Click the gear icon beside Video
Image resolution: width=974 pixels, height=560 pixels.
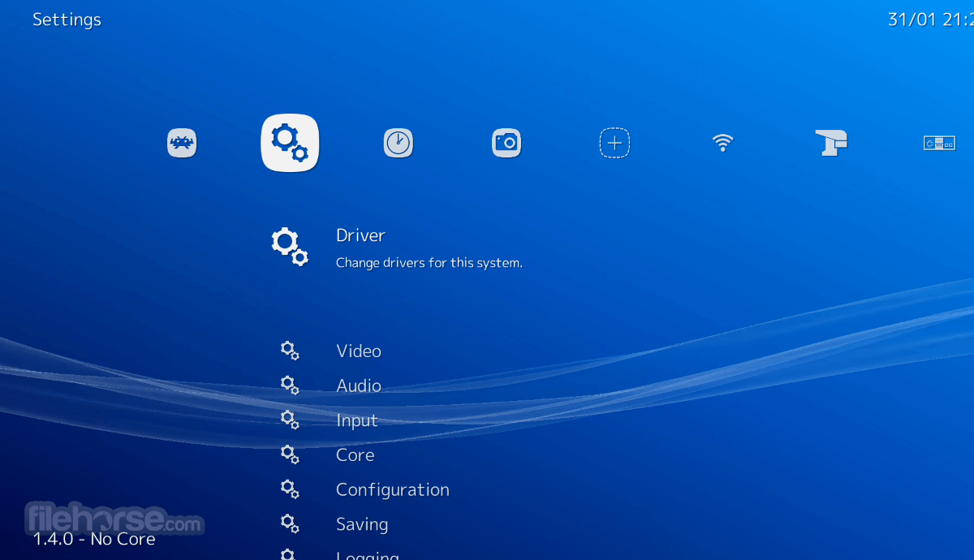tap(290, 351)
